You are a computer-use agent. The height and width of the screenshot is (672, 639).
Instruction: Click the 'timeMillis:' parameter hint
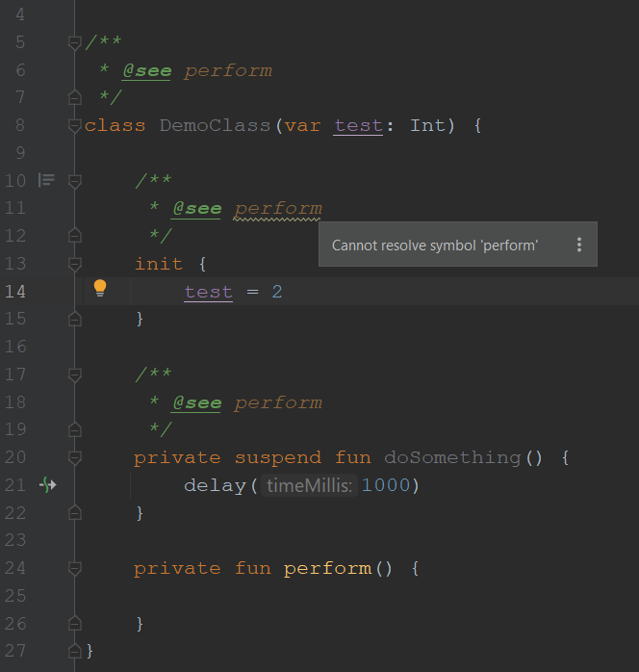pos(309,485)
